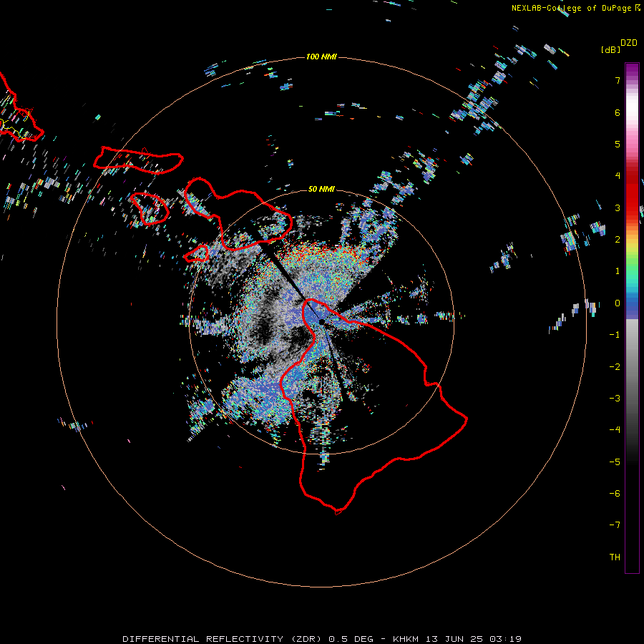
Task: Click the 03:19 timestamp
Action: click(x=506, y=639)
